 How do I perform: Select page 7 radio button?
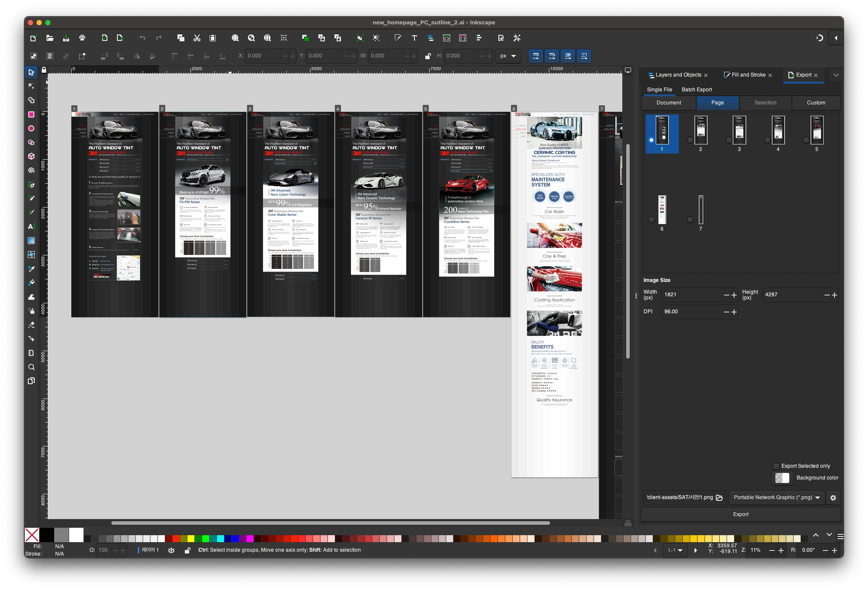(690, 220)
